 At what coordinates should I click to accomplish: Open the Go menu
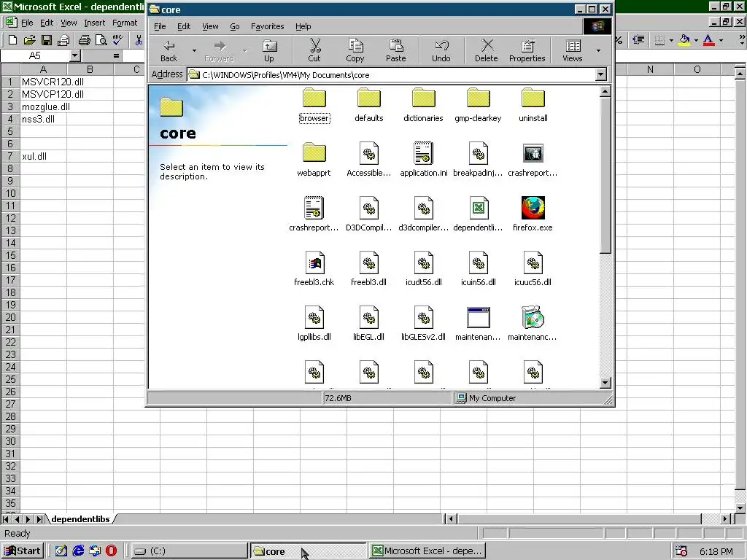coord(235,27)
